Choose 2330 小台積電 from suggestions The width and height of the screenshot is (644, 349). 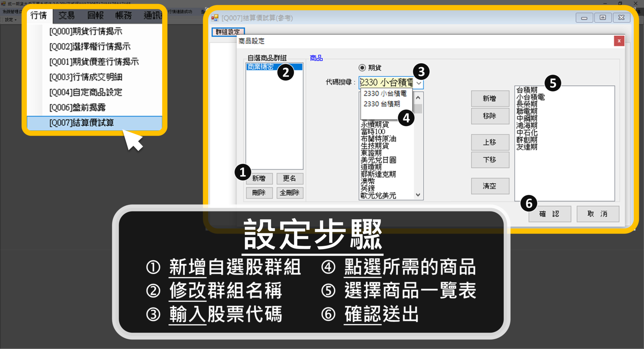click(385, 94)
